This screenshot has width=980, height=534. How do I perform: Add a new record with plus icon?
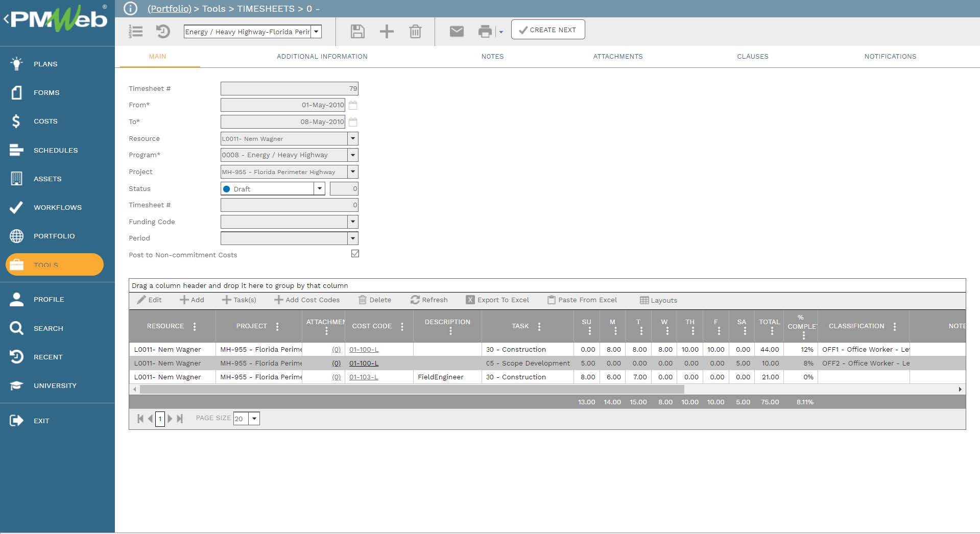pos(387,32)
